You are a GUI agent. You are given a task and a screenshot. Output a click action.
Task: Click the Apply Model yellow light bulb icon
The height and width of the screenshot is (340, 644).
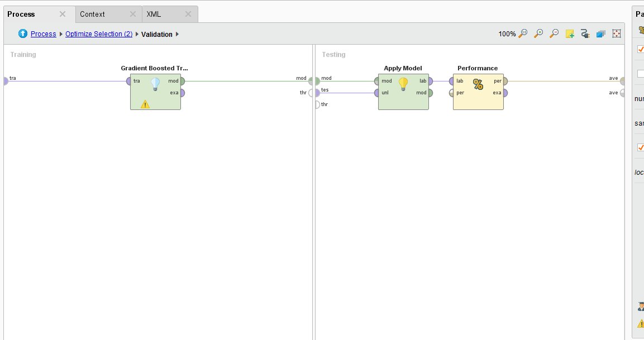click(403, 84)
